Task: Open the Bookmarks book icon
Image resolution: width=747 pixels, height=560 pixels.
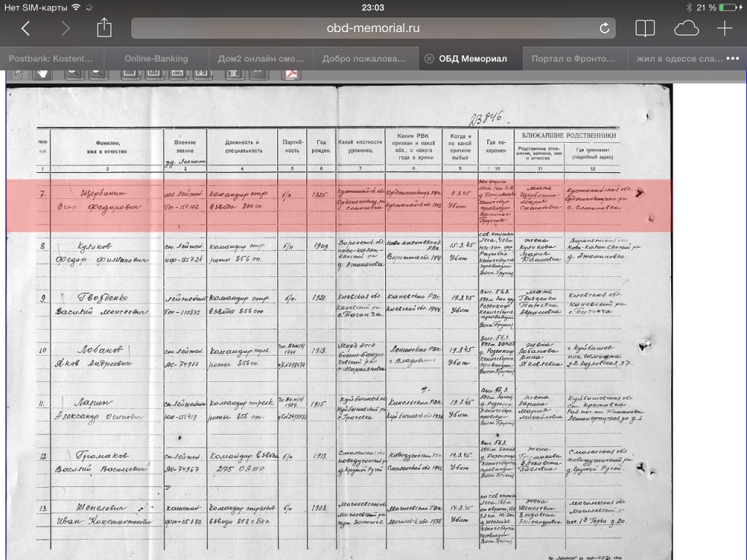Action: pyautogui.click(x=645, y=28)
